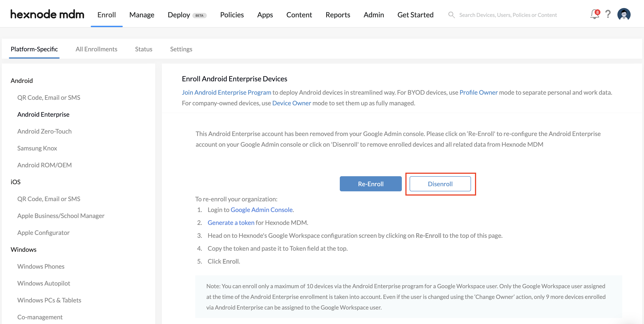
Task: Open the Generate a token link
Action: pos(231,223)
